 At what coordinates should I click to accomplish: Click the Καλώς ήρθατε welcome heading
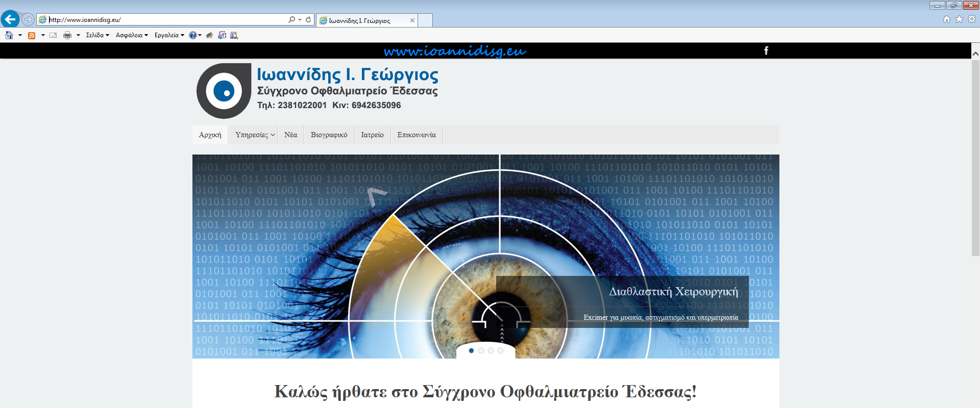point(485,392)
